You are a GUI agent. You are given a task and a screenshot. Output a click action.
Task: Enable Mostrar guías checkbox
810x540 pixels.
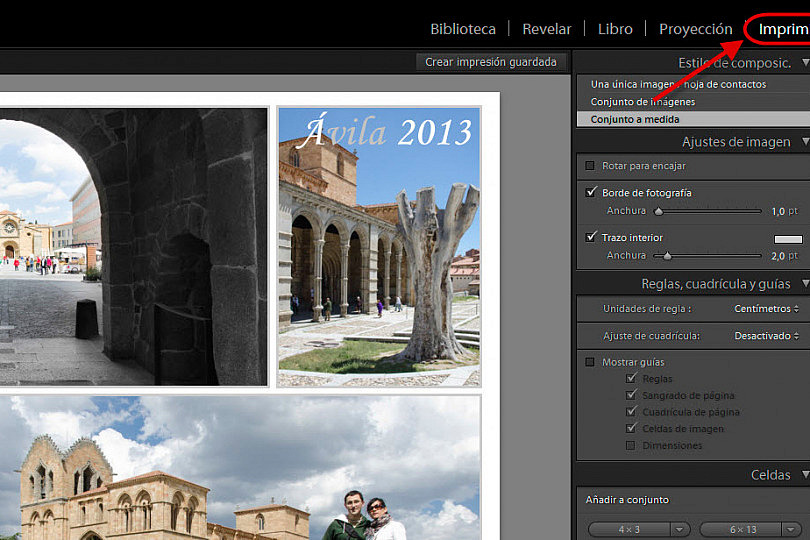(590, 362)
